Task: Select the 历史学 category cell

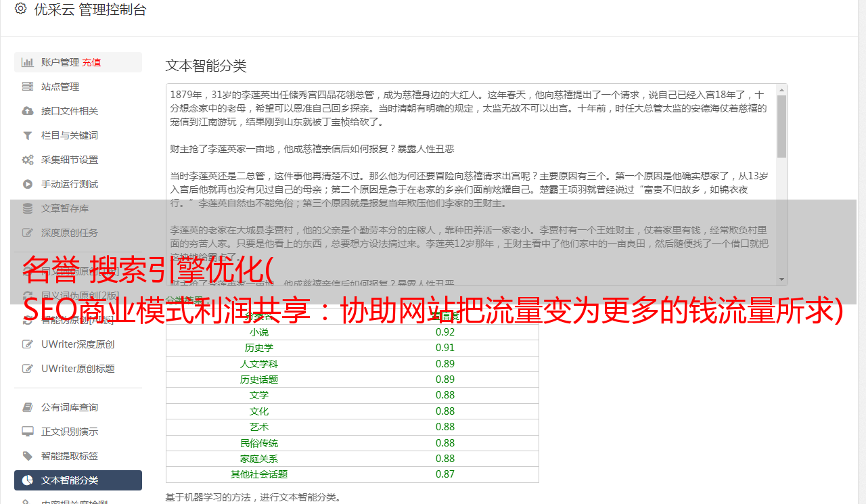Action: [258, 348]
